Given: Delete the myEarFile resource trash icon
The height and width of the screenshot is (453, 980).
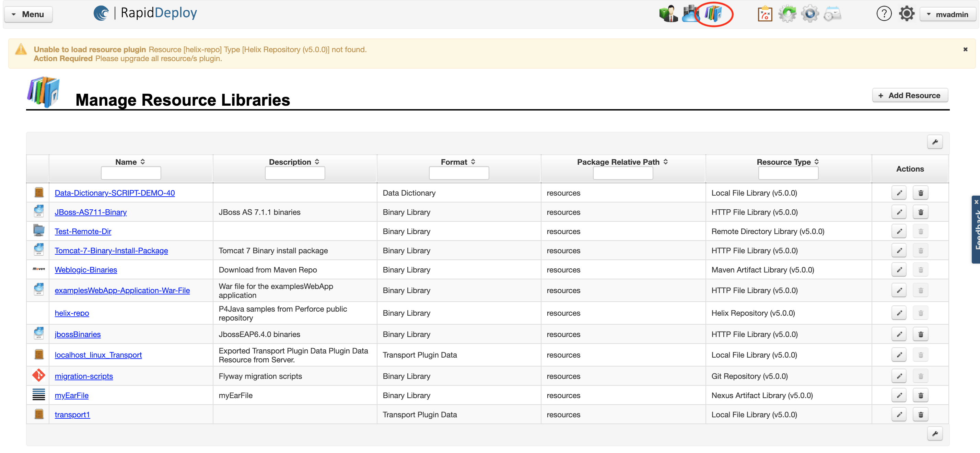Looking at the screenshot, I should (x=920, y=396).
